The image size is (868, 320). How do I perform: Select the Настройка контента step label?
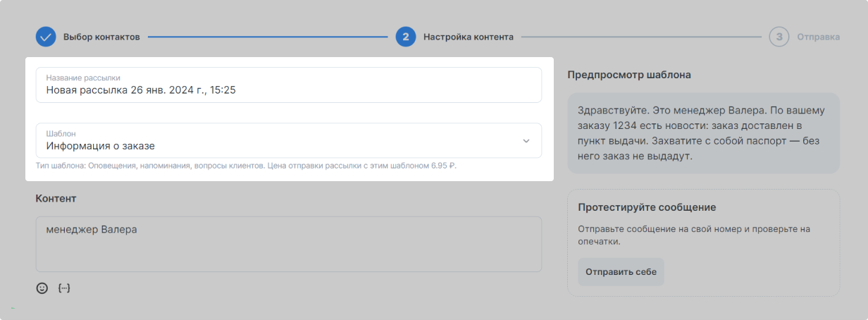pos(468,37)
